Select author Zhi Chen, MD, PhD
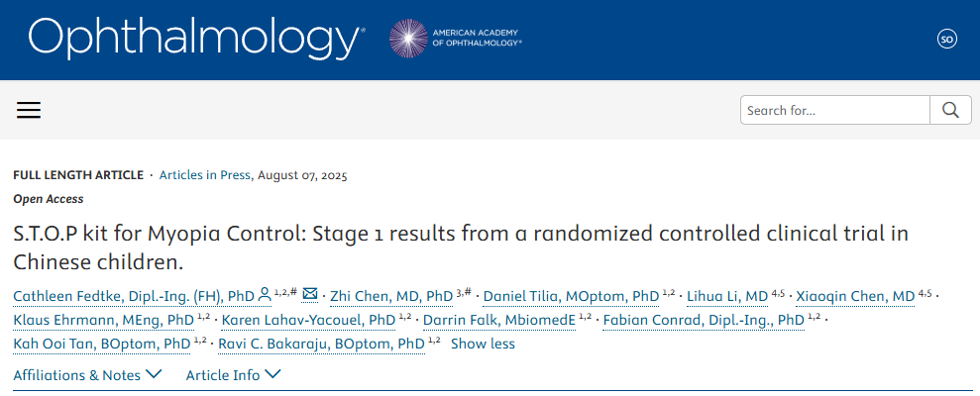The height and width of the screenshot is (396, 980). tap(390, 296)
